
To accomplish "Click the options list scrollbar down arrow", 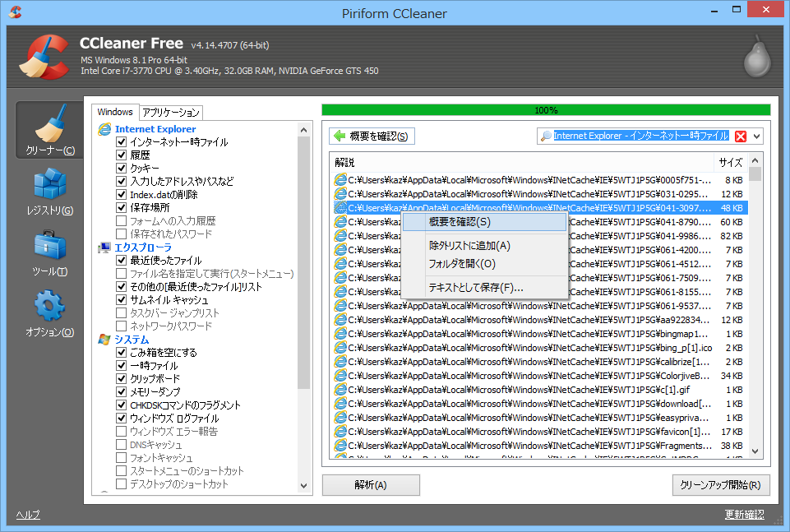I will click(303, 486).
